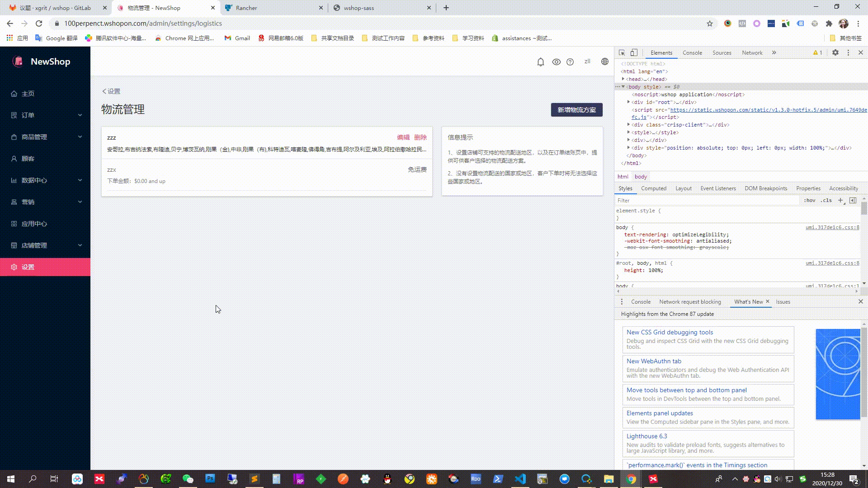Switch to the Console DevTools tab
This screenshot has width=868, height=488.
tap(692, 52)
